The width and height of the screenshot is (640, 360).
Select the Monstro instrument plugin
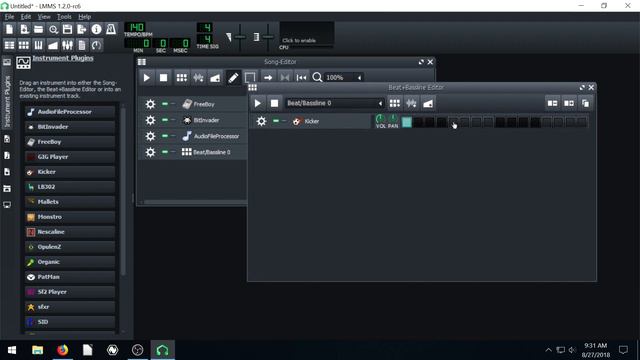[x=70, y=217]
